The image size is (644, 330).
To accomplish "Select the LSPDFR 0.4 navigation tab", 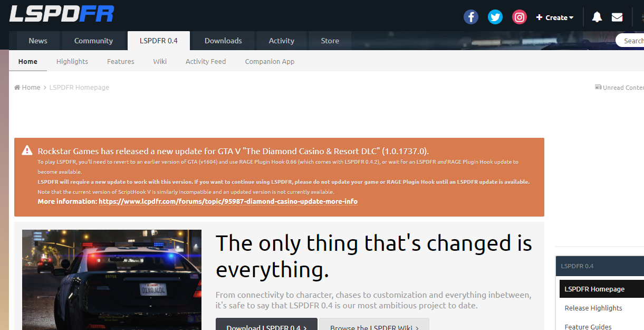I will click(159, 41).
